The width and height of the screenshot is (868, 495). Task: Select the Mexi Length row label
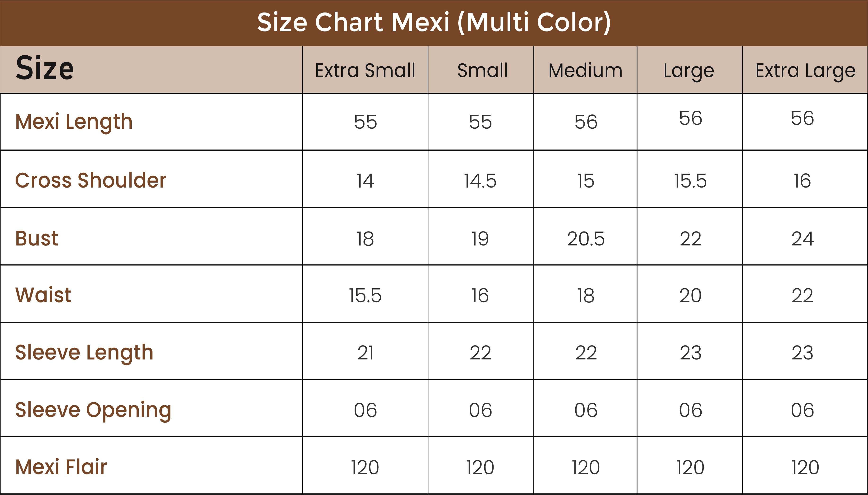click(x=74, y=122)
